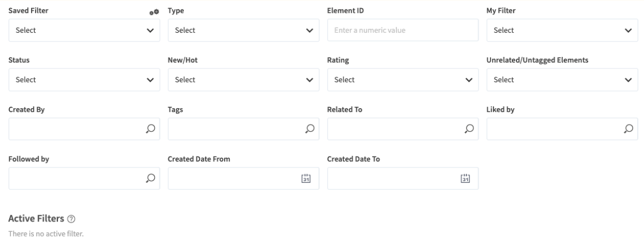644x241 pixels.
Task: Expand the Type dropdown
Action: 243,30
